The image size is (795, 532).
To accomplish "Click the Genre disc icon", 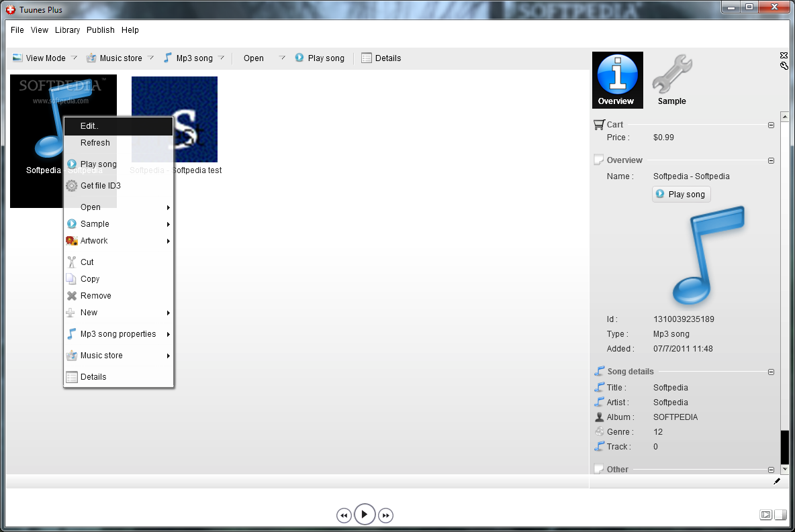I will coord(600,431).
